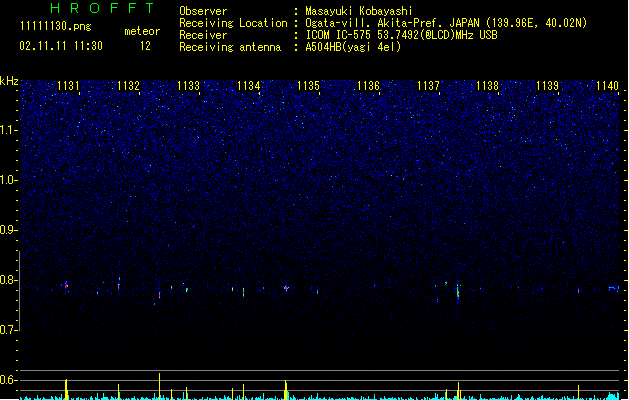Viewport: 629px width, 400px height.
Task: Click the 1134 time marker
Action: pyautogui.click(x=248, y=86)
